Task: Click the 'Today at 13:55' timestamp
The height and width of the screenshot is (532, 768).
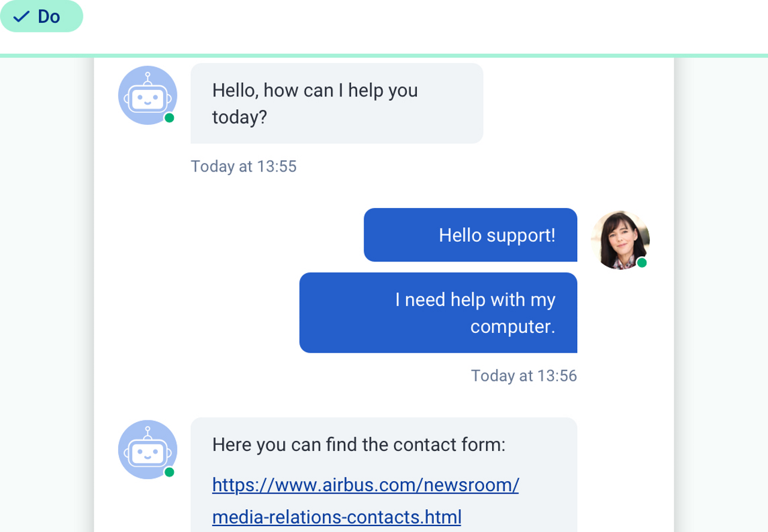Action: pos(244,167)
